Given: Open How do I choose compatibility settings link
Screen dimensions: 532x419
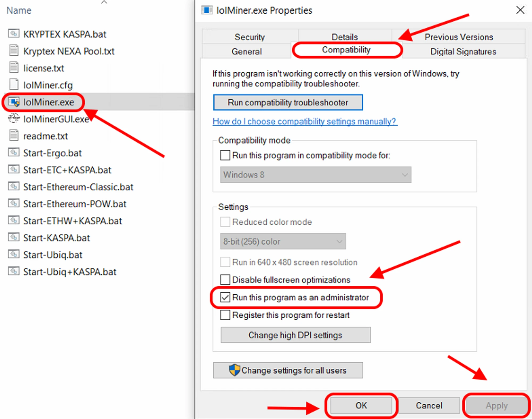Looking at the screenshot, I should [305, 121].
